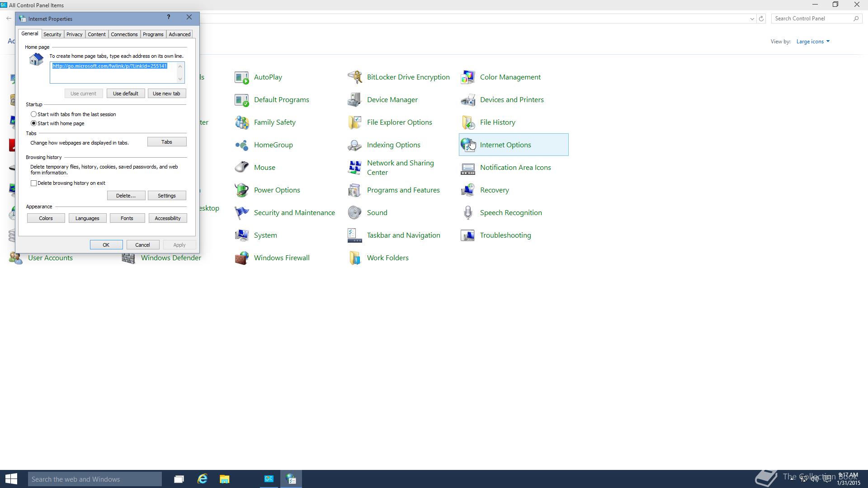The height and width of the screenshot is (488, 868).
Task: Switch to the Connections tab
Action: (x=124, y=34)
